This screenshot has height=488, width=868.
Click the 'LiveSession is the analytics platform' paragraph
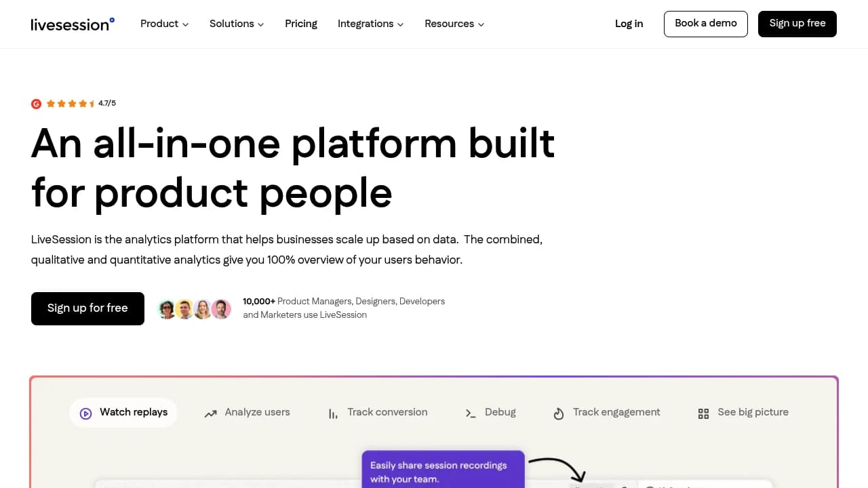coord(287,249)
